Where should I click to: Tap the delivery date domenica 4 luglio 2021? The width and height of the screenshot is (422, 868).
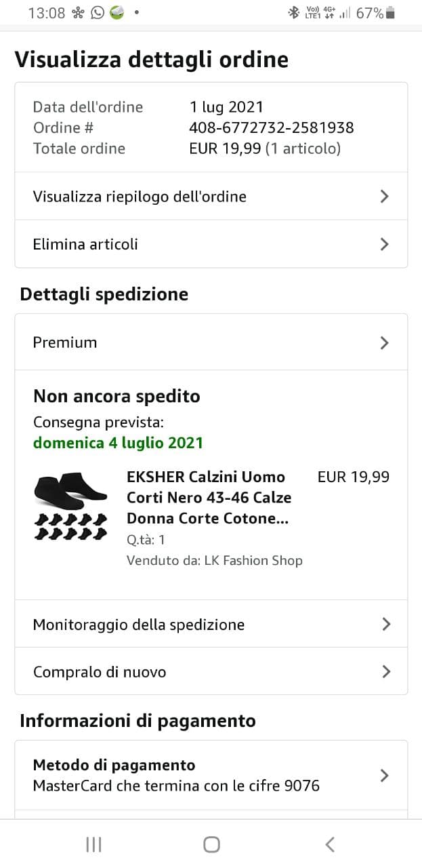[119, 443]
